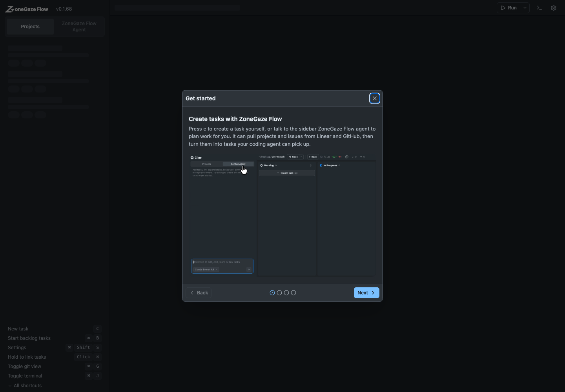This screenshot has height=392, width=565.
Task: Click the Run button
Action: click(x=508, y=8)
